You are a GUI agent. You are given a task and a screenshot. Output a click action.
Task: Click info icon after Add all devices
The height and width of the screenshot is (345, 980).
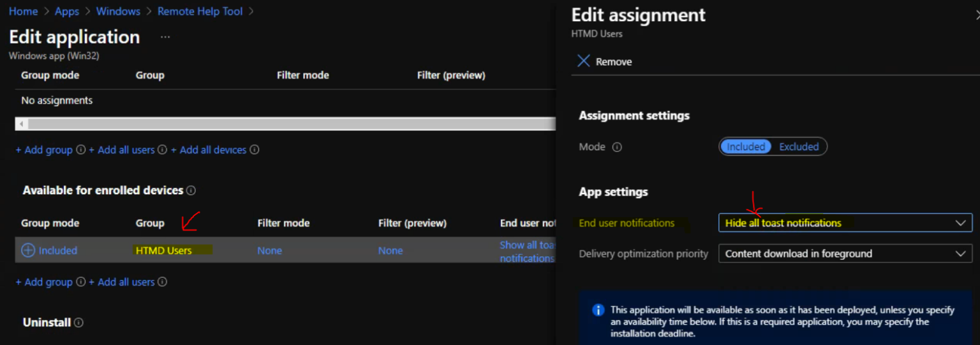255,150
